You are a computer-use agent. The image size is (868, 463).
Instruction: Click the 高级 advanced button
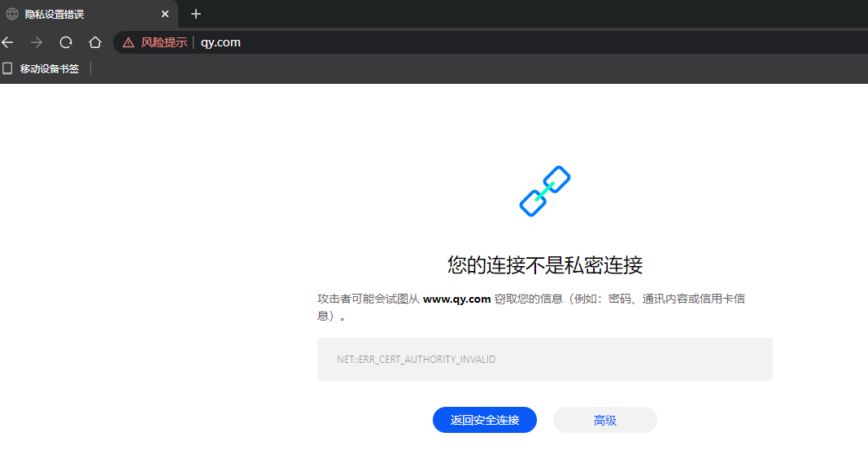point(605,420)
